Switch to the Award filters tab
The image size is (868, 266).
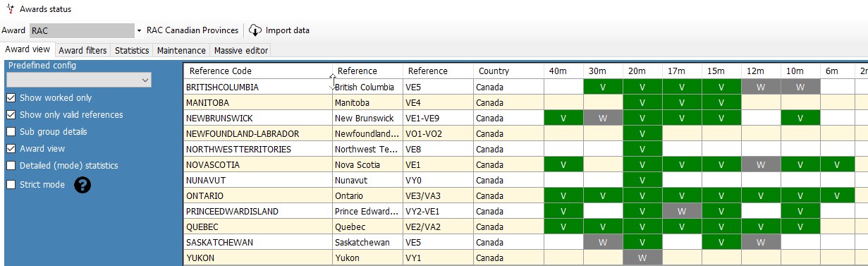pos(82,50)
